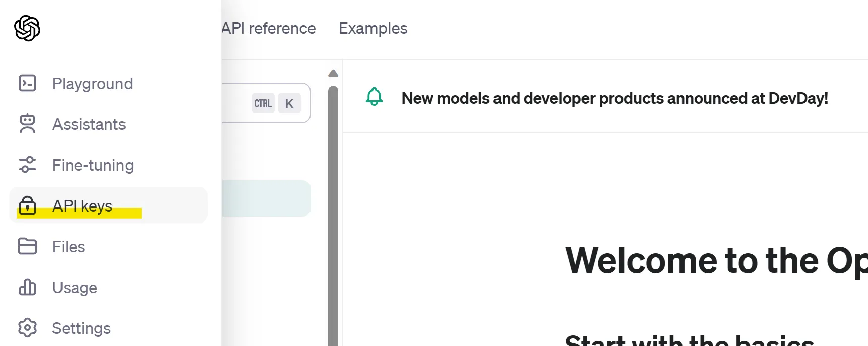The height and width of the screenshot is (346, 868).
Task: Select the Playground menu label
Action: point(92,84)
